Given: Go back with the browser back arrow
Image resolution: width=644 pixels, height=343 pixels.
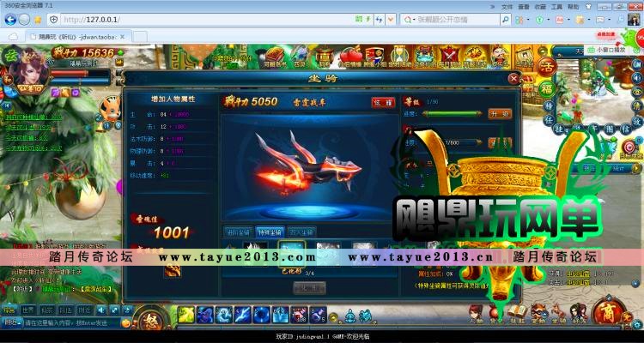Looking at the screenshot, I should tap(10, 19).
